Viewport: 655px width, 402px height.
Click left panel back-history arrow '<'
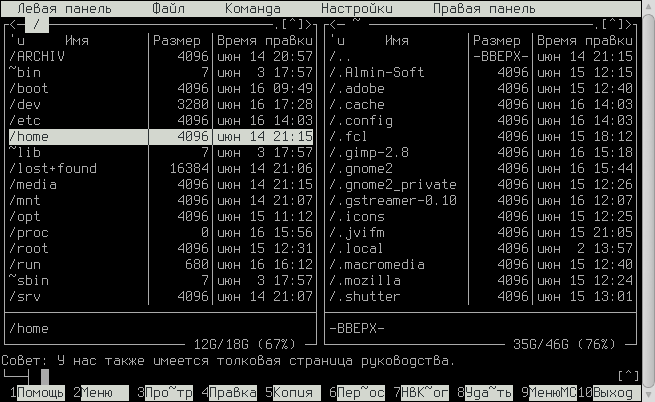point(13,25)
